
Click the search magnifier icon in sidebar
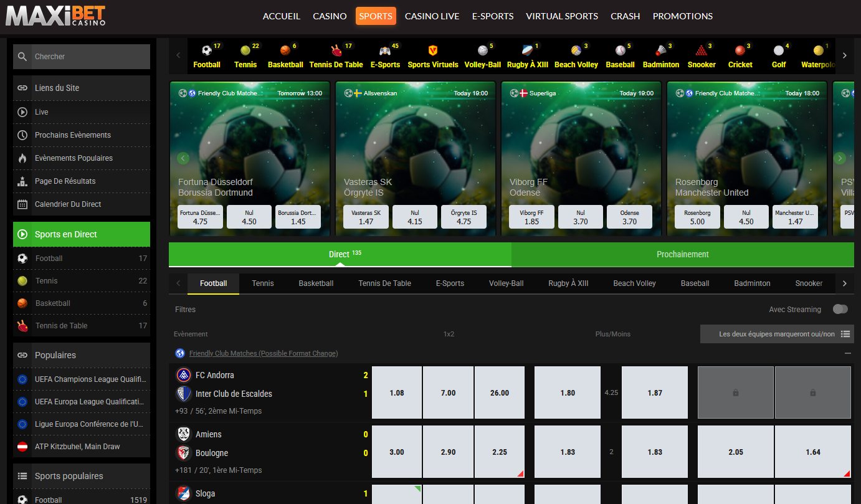pos(22,57)
